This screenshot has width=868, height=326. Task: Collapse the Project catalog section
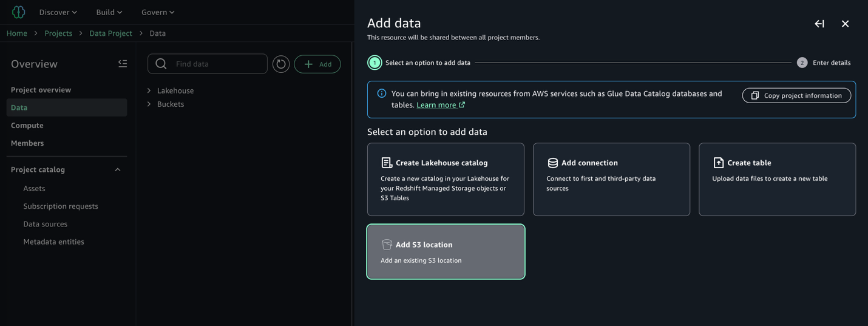(118, 170)
